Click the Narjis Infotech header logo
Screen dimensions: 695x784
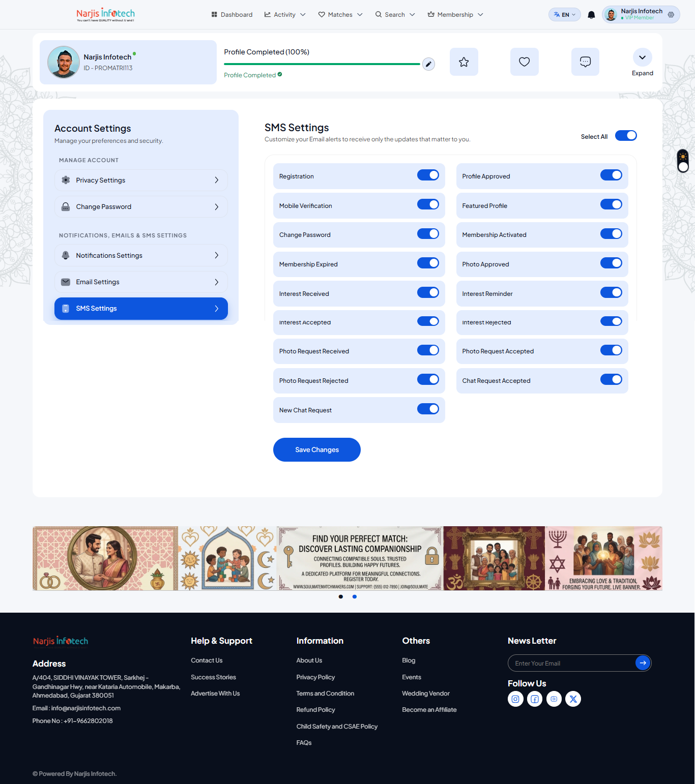(106, 14)
